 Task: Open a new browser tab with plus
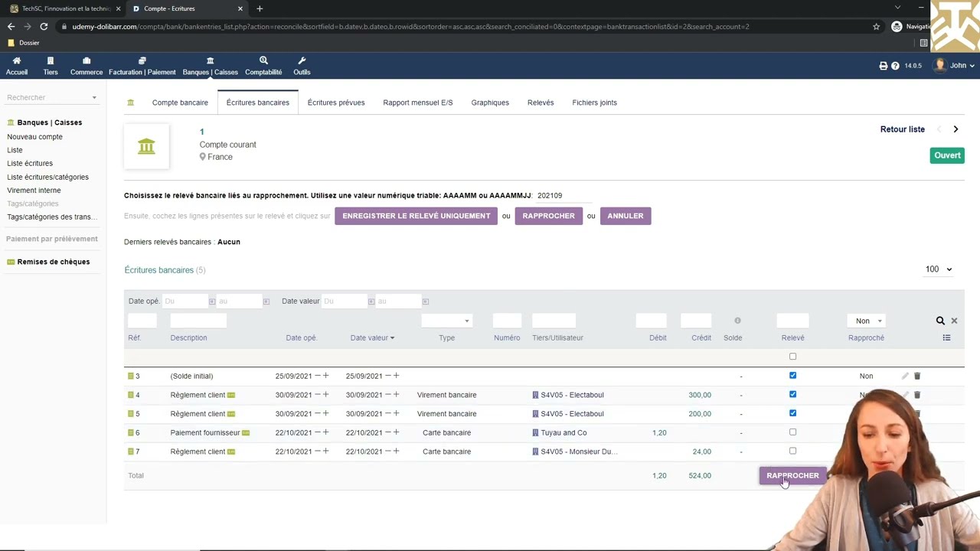point(260,8)
